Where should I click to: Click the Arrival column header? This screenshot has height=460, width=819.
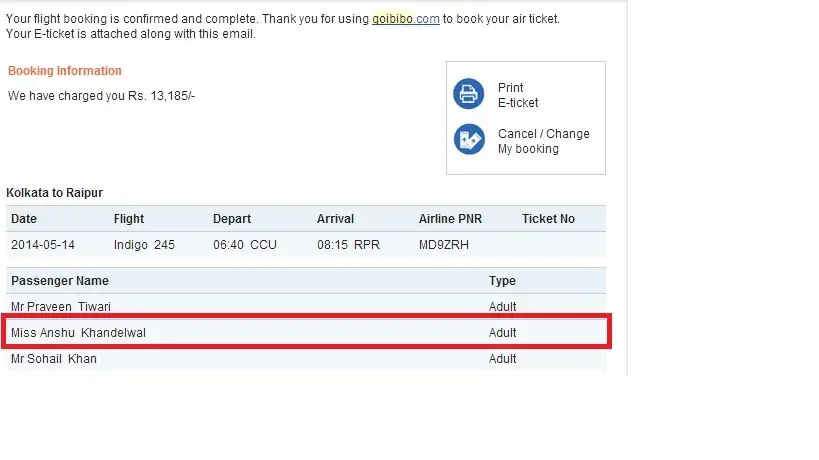coord(337,219)
